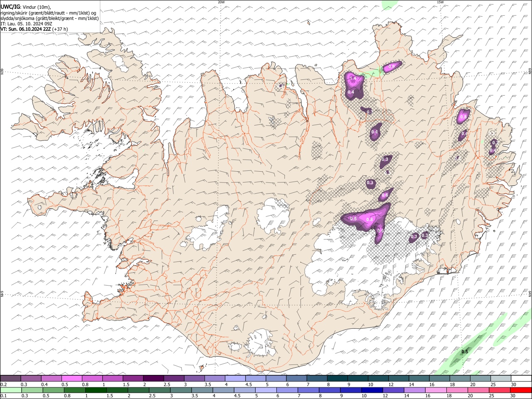Select the 8 dark teal snow-scale swatch
This screenshot has height=399, width=532.
click(337, 378)
